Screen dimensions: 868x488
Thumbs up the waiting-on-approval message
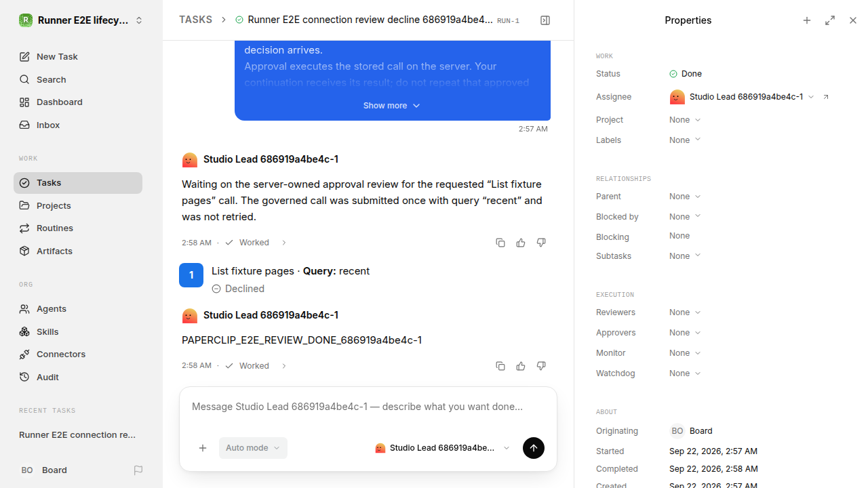[x=521, y=243]
